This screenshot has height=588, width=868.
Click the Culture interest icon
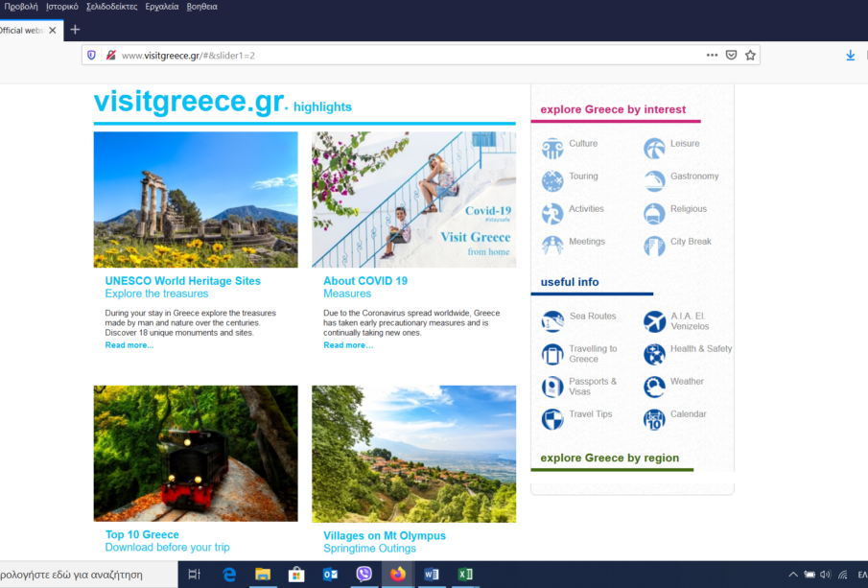coord(552,148)
